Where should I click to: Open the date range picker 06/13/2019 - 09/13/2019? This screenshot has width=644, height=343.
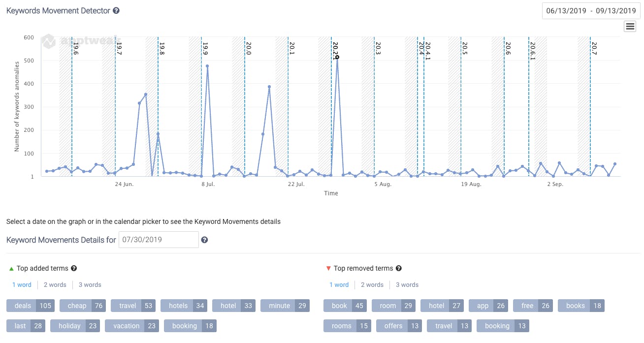591,11
